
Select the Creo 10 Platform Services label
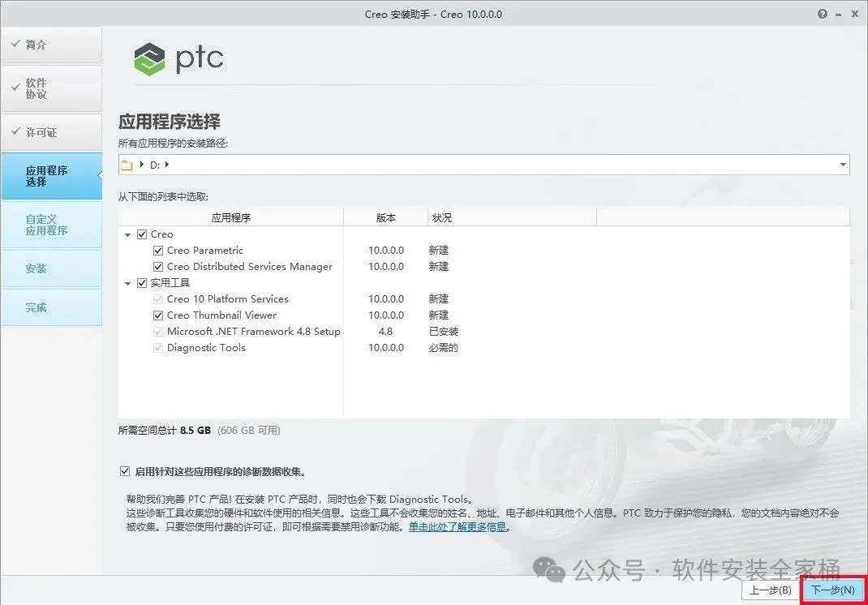click(227, 299)
